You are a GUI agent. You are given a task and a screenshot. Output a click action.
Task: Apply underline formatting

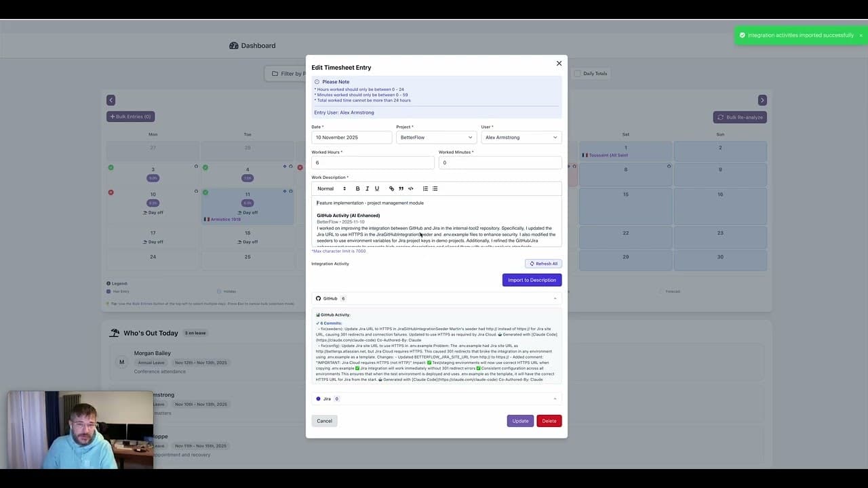[376, 188]
